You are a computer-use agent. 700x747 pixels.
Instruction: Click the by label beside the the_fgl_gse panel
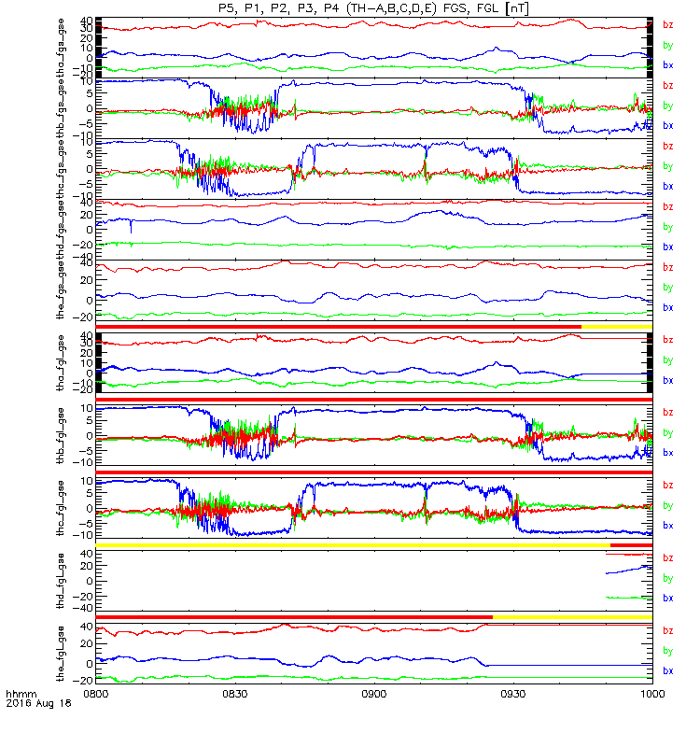(668, 651)
